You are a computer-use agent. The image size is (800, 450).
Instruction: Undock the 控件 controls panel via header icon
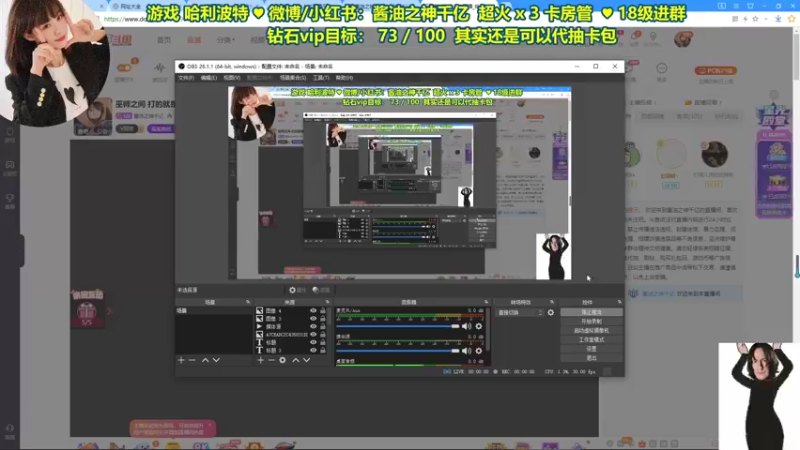(619, 302)
